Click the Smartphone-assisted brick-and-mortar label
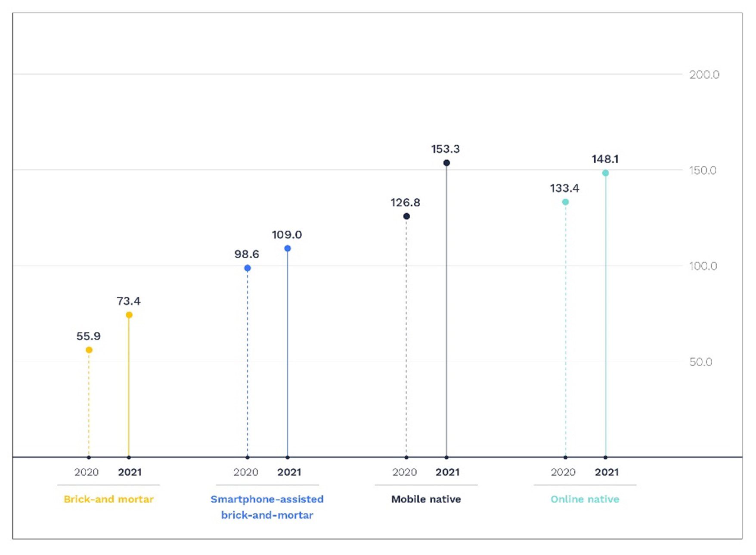Image resolution: width=756 pixels, height=555 pixels. pos(267,507)
